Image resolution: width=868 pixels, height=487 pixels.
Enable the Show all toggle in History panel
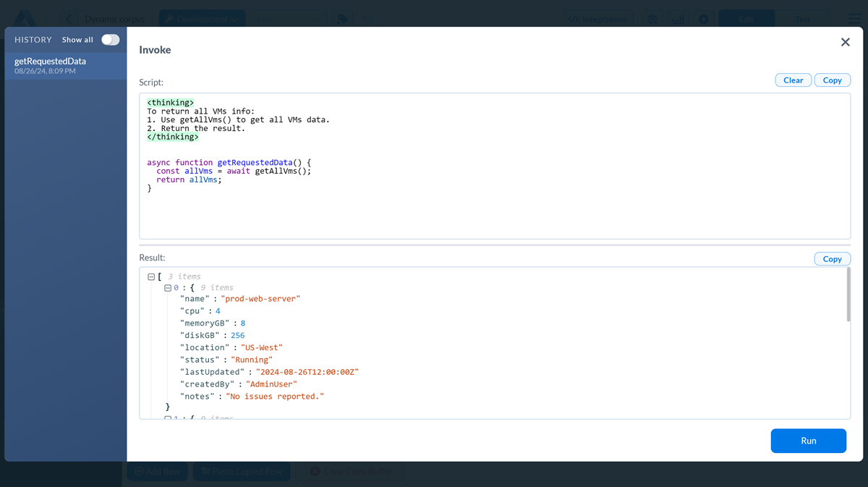tap(109, 40)
